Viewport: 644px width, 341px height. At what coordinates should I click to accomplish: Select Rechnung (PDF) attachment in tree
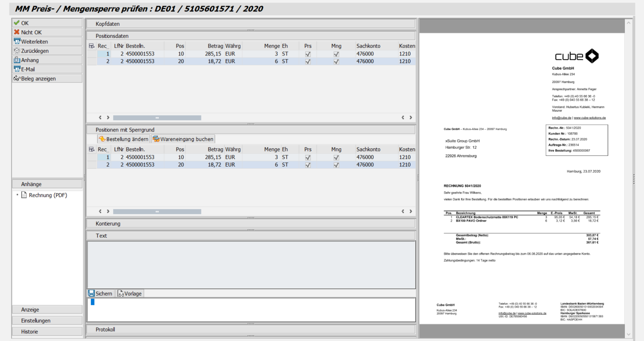[48, 195]
